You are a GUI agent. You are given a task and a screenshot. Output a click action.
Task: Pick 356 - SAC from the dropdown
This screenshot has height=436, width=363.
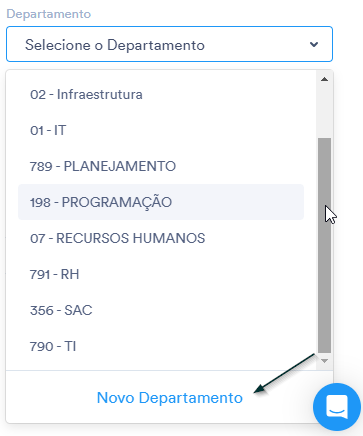coord(161,310)
